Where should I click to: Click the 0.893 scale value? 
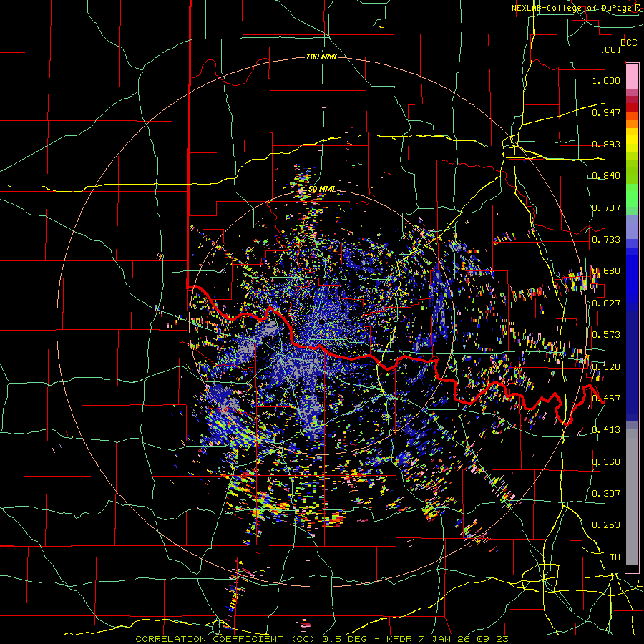pos(606,144)
